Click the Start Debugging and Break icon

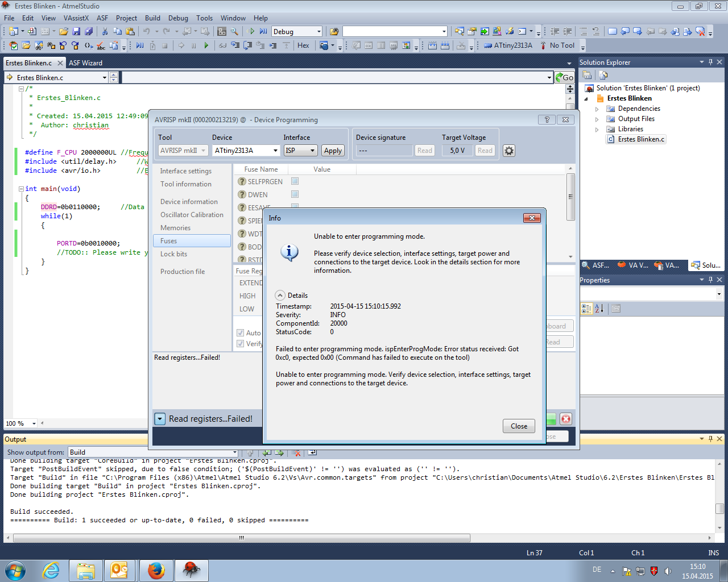click(x=263, y=31)
